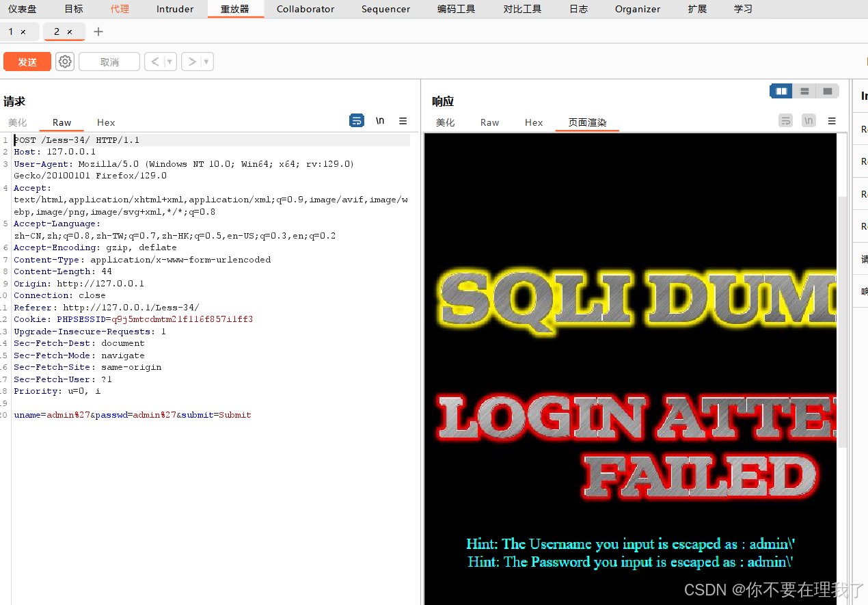868x605 pixels.
Task: Toggle response \n non-printable characters icon
Action: point(809,121)
